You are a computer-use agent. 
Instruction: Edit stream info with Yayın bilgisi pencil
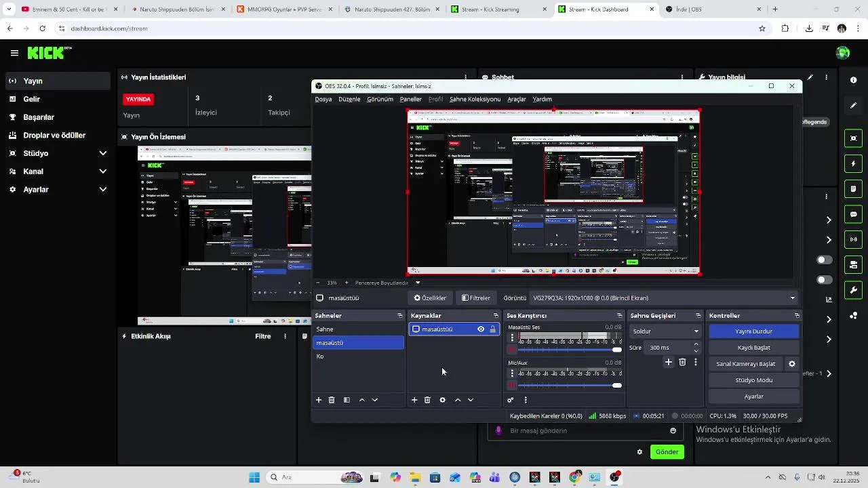coord(810,77)
